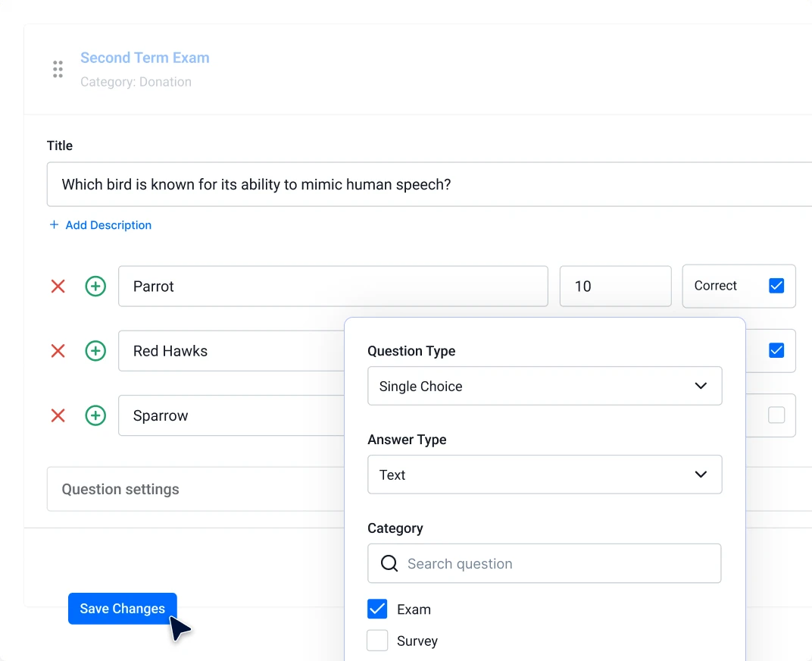Enable the Survey category checkbox

click(x=377, y=641)
